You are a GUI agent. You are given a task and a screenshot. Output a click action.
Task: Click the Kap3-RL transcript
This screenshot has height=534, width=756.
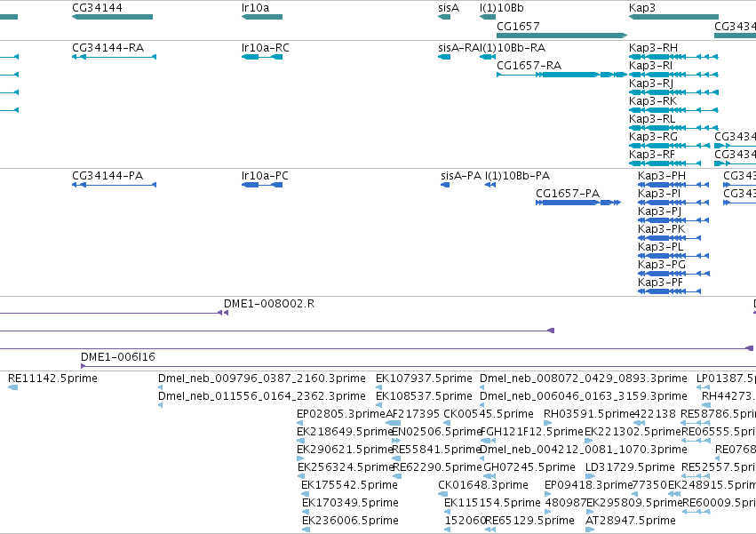pos(673,128)
